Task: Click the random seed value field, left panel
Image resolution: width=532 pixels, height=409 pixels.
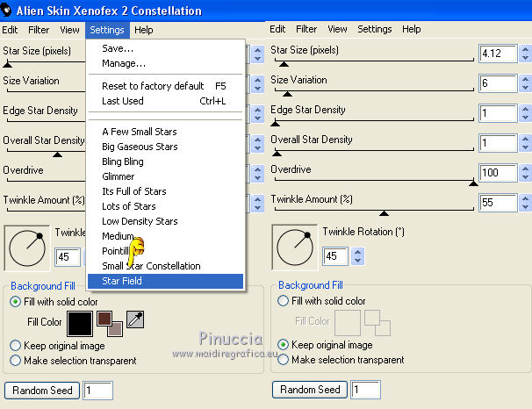Action: [x=98, y=391]
